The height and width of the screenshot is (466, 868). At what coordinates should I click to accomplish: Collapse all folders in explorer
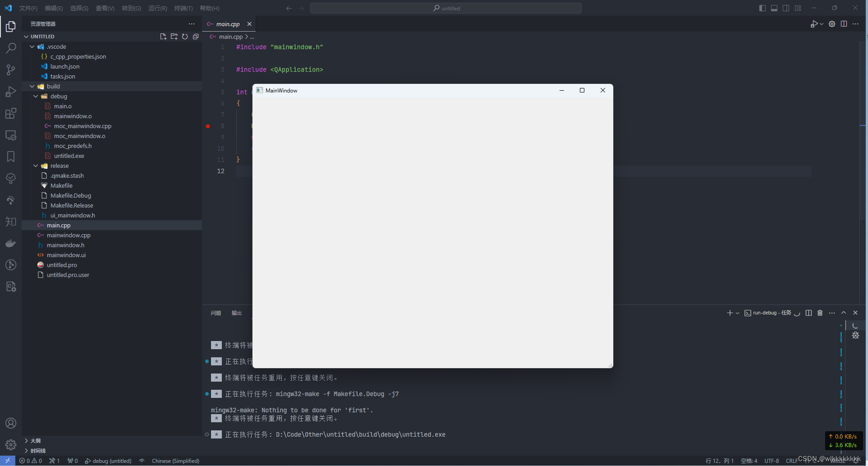coord(196,37)
